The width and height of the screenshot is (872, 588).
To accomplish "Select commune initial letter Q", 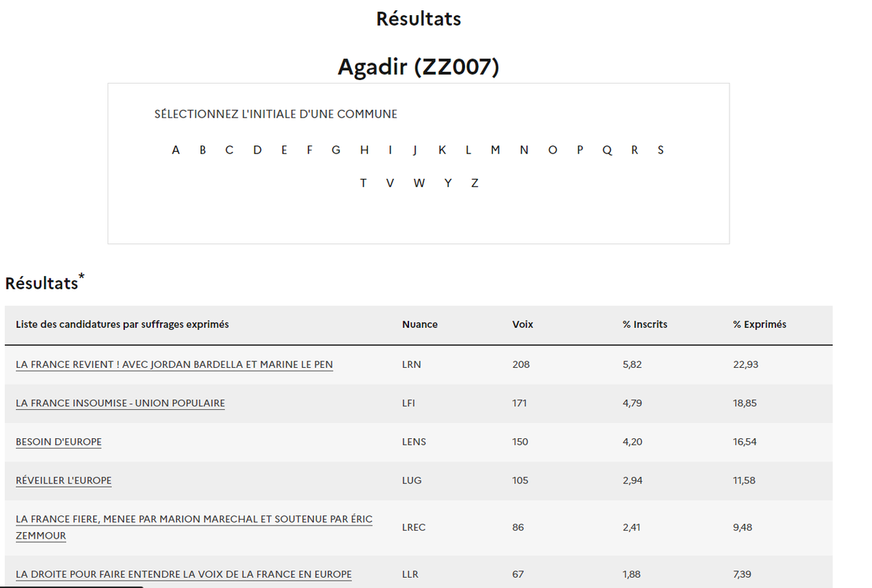I will [607, 150].
